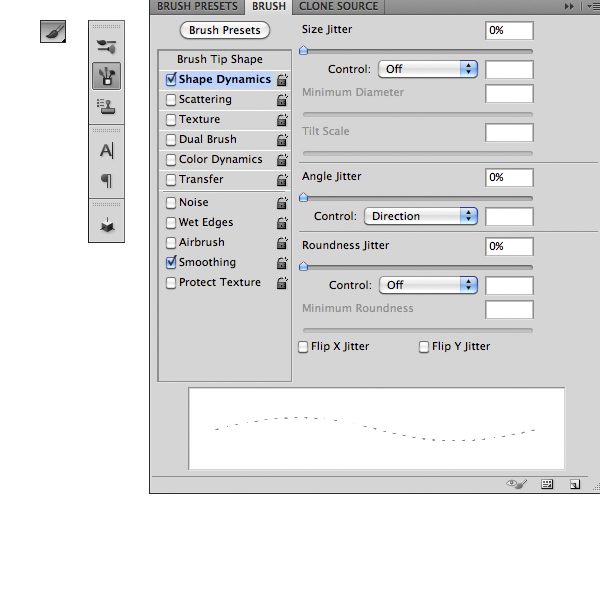Open the Character panel icon
The image size is (600, 600).
point(106,151)
